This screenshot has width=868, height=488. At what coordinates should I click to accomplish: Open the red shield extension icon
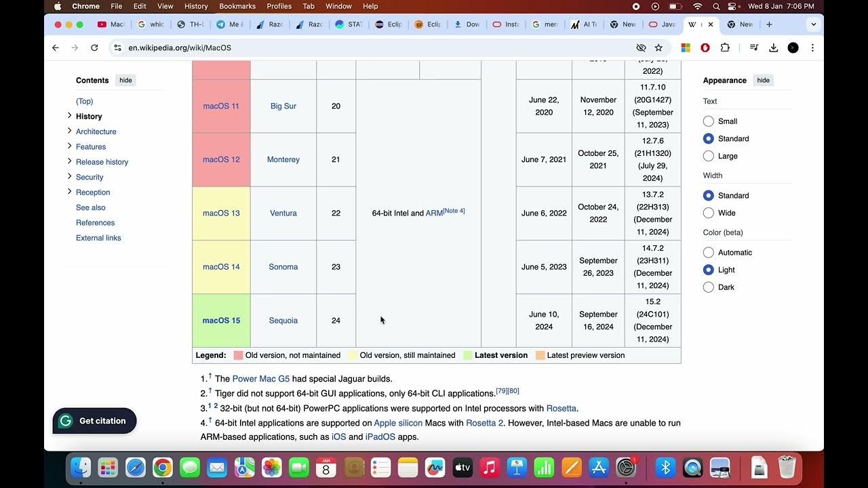pyautogui.click(x=705, y=47)
